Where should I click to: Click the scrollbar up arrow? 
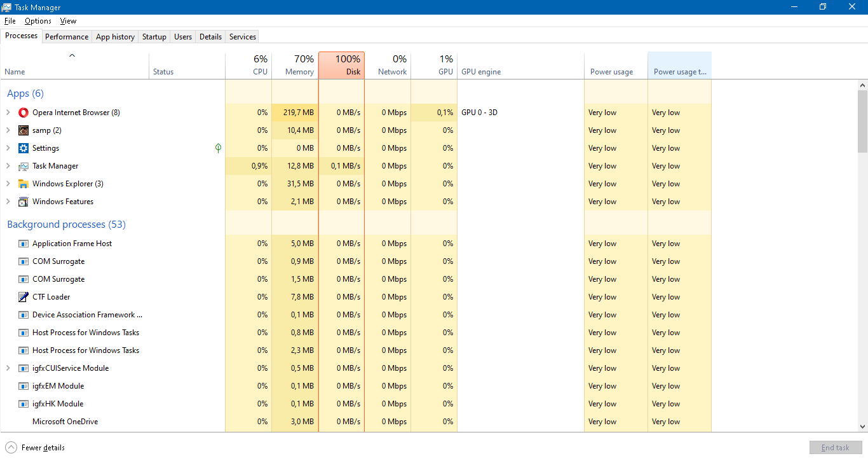[862, 85]
